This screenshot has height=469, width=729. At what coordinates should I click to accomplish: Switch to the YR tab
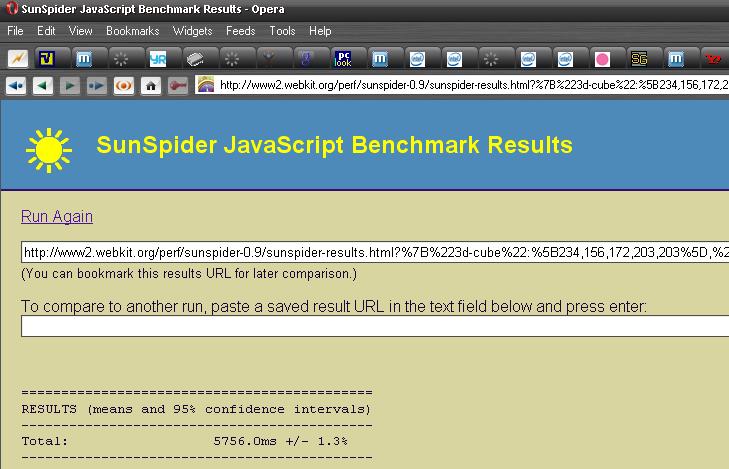pos(158,59)
